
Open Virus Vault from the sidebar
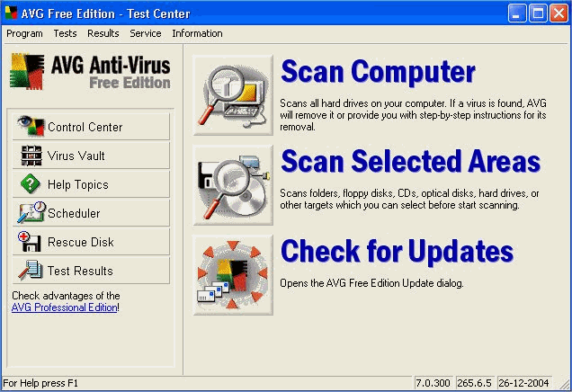(x=91, y=156)
